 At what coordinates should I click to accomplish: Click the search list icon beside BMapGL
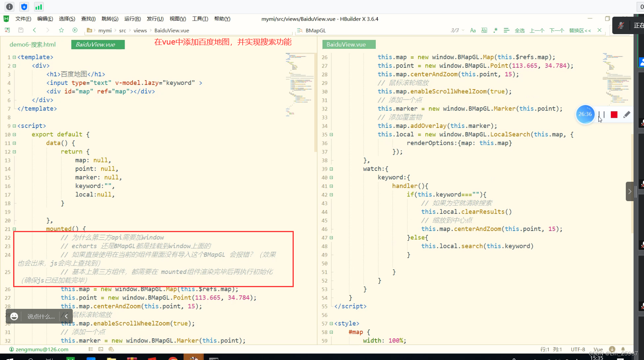[x=300, y=30]
